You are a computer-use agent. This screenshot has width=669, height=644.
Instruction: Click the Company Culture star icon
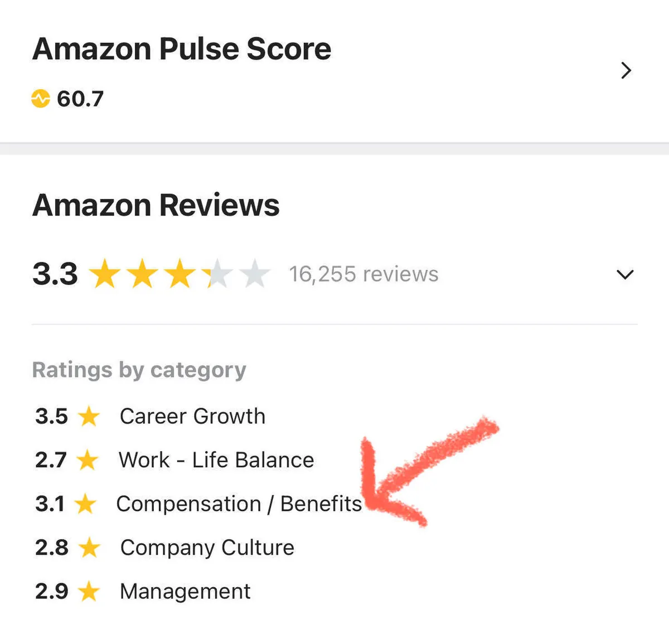89,548
